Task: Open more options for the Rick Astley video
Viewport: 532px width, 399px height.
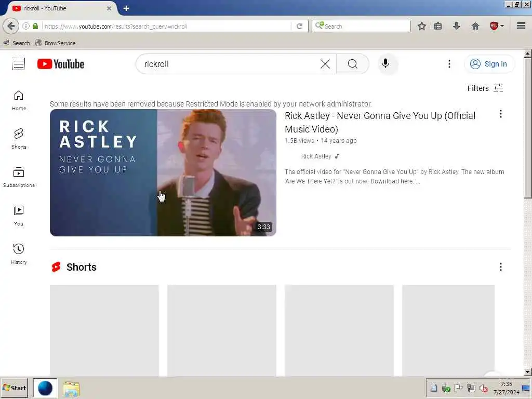Action: [x=500, y=114]
